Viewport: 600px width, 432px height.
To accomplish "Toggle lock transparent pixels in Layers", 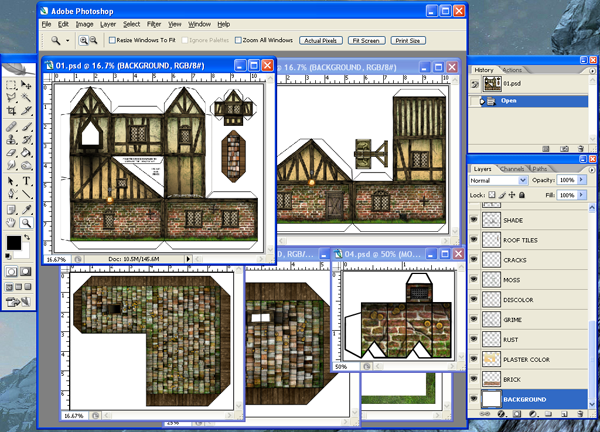I will pos(492,195).
